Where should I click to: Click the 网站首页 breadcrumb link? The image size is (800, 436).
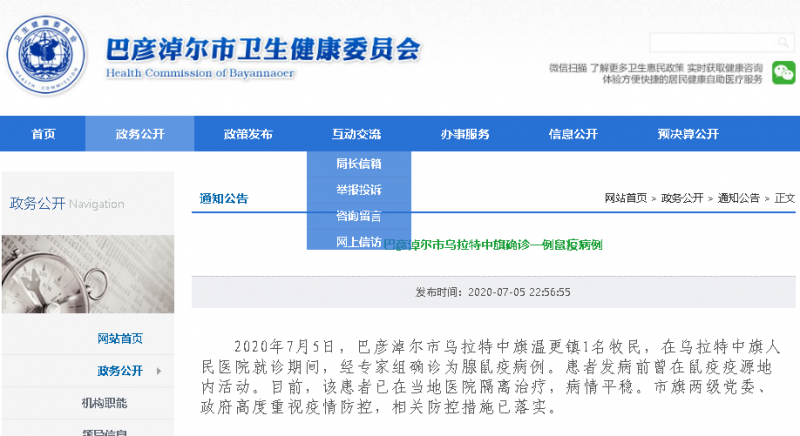[626, 198]
